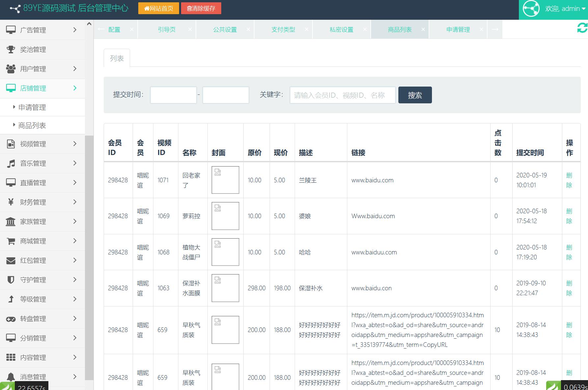Viewport: 588px width, 390px height.
Task: Click the refresh icon at top right
Action: pos(582,28)
